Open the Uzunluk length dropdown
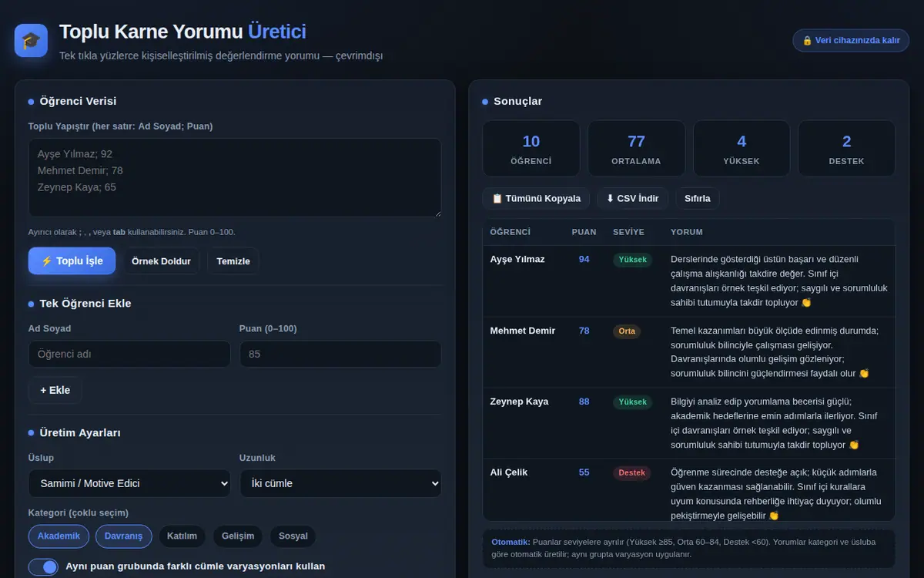This screenshot has width=924, height=578. tap(340, 483)
